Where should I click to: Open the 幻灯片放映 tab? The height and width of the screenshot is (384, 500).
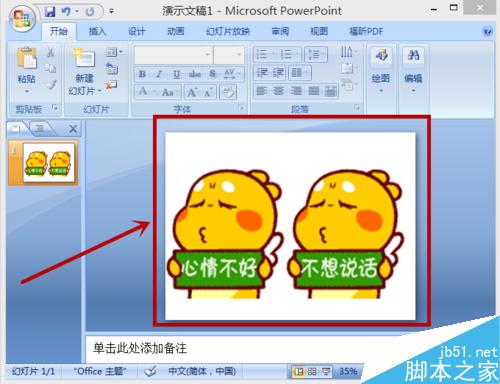[228, 31]
